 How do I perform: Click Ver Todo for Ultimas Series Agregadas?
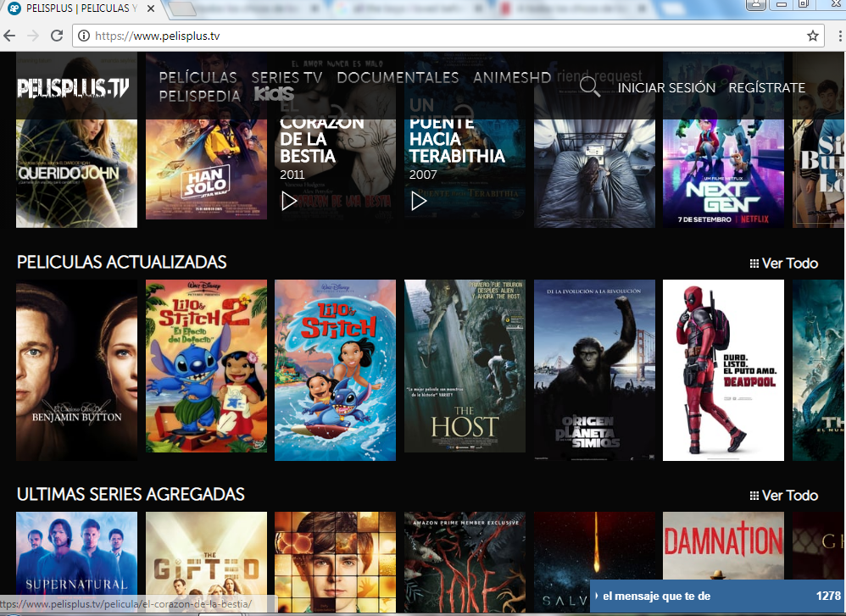click(x=789, y=496)
